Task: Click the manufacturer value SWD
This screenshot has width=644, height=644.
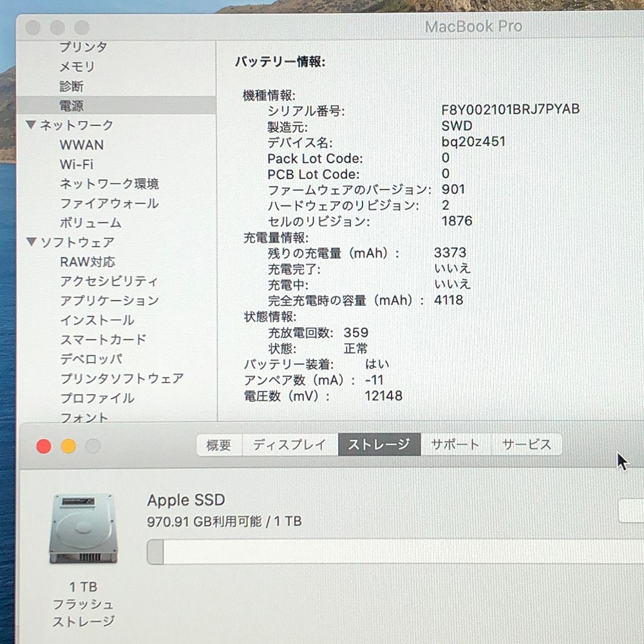Action: (x=457, y=126)
